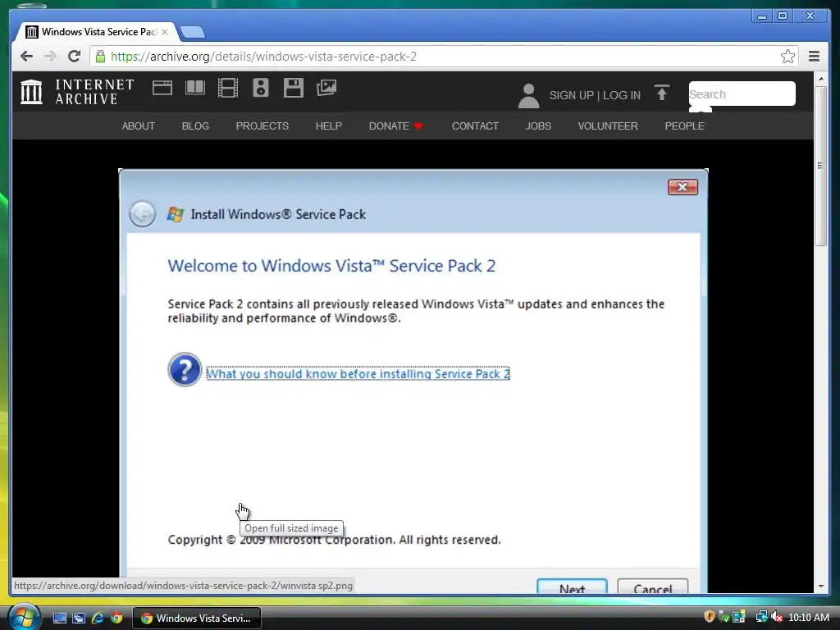Focus the Internet Archive search box

point(742,94)
